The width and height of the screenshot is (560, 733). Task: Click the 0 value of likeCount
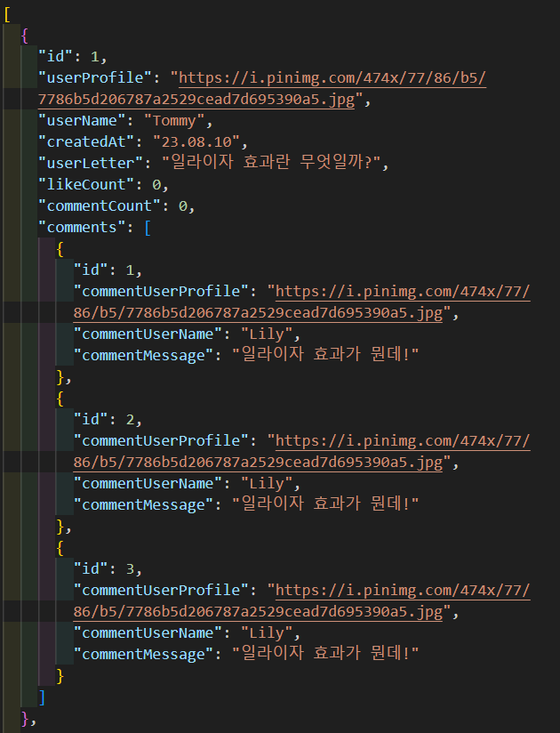click(x=156, y=185)
